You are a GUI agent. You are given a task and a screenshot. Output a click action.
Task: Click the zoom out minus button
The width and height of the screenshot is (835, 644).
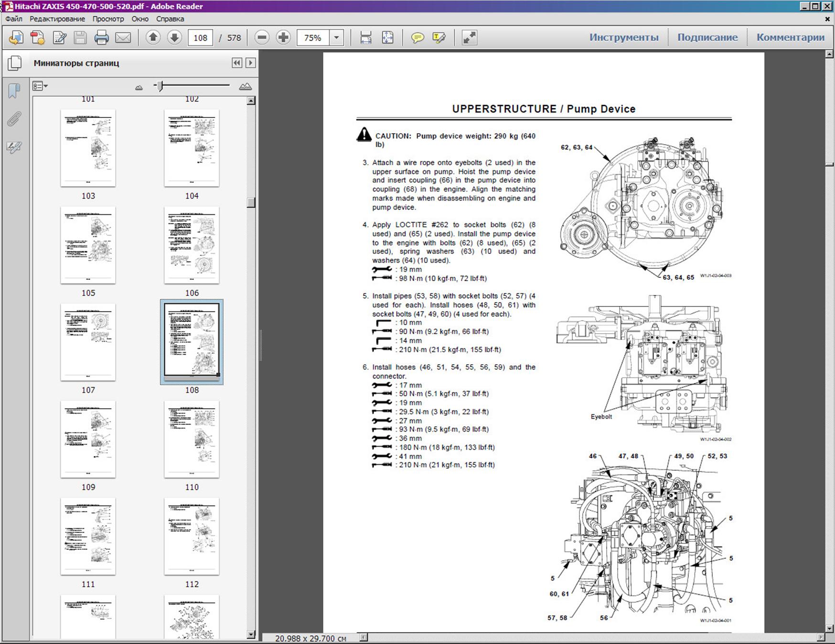pos(262,37)
